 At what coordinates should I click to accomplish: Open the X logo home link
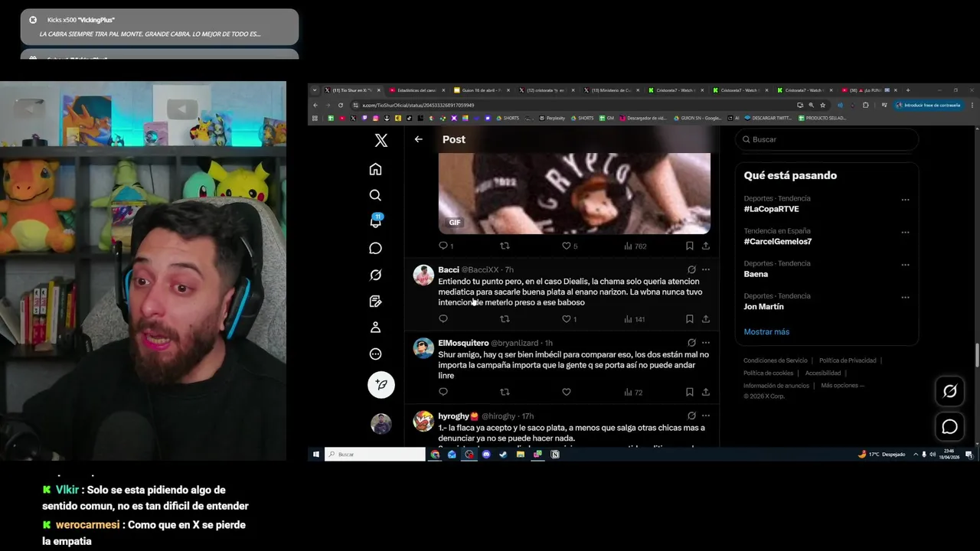[381, 140]
